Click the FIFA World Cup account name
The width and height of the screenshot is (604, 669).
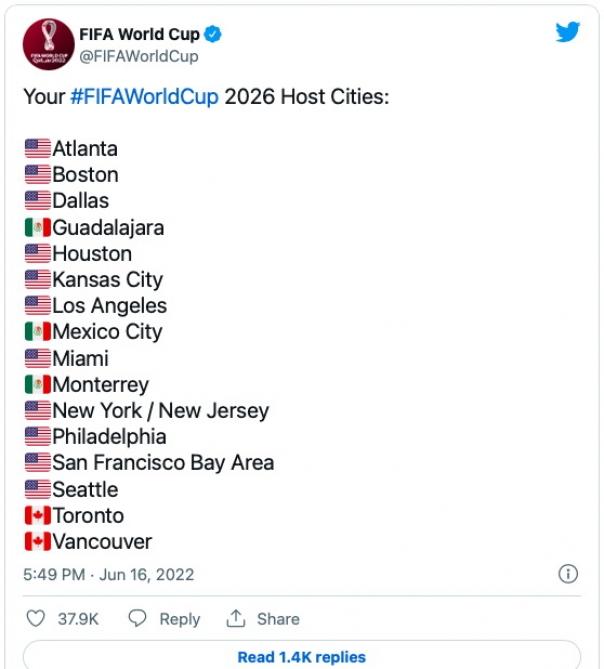coord(139,35)
